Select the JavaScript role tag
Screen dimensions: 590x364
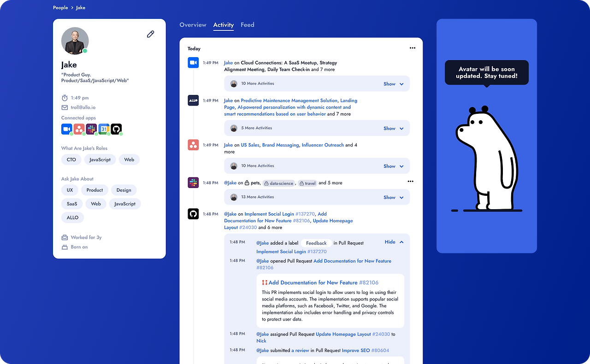pos(100,159)
